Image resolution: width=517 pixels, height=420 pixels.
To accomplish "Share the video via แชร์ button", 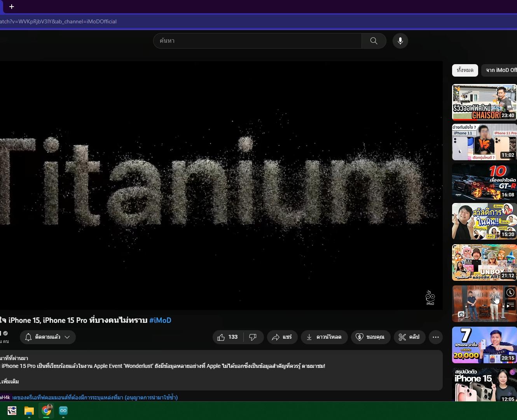I will [x=282, y=337].
